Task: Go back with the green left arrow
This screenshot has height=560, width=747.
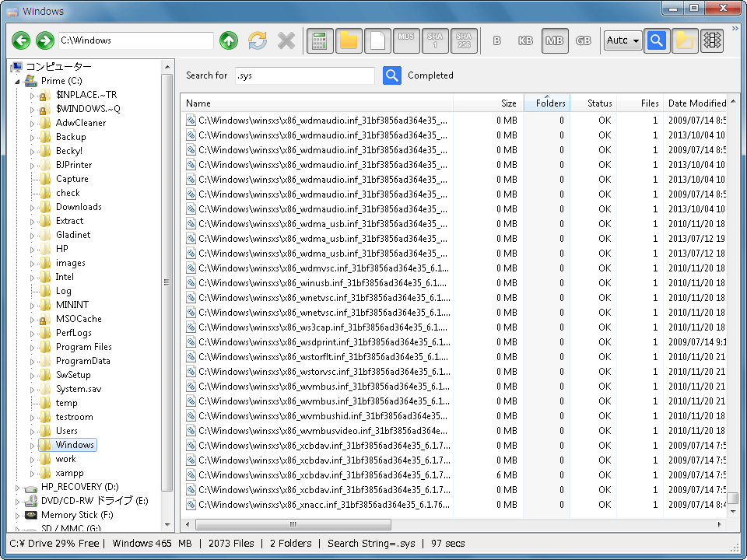Action: point(21,40)
